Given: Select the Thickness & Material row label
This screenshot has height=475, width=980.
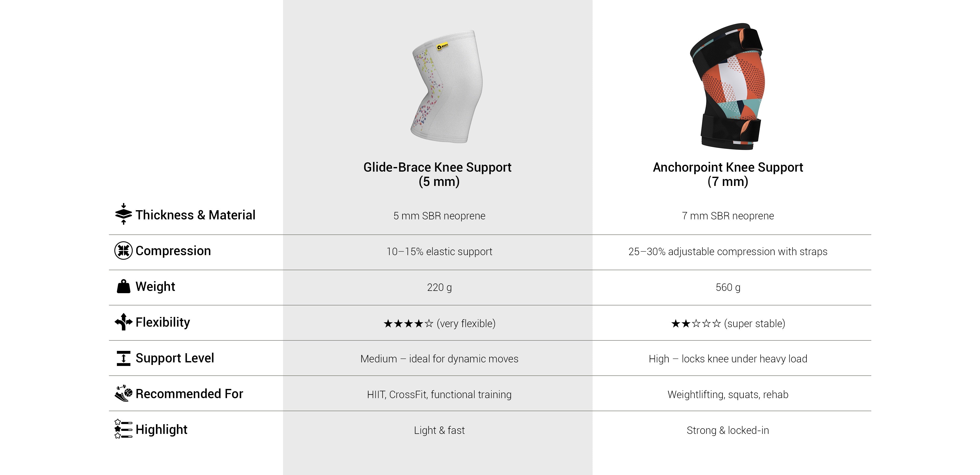Looking at the screenshot, I should pos(195,215).
